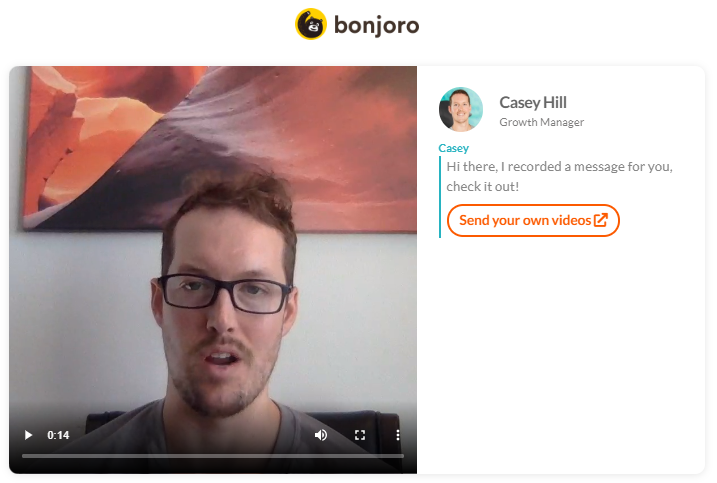This screenshot has height=483, width=717.
Task: Click the teal message quote bar
Action: click(x=440, y=197)
